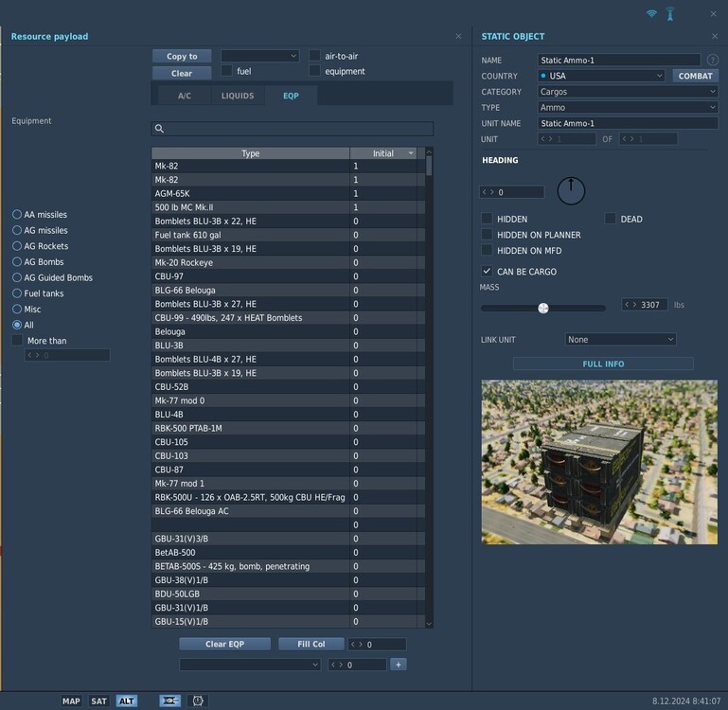The width and height of the screenshot is (728, 710).
Task: Open the help icon beside the Name field
Action: point(712,60)
